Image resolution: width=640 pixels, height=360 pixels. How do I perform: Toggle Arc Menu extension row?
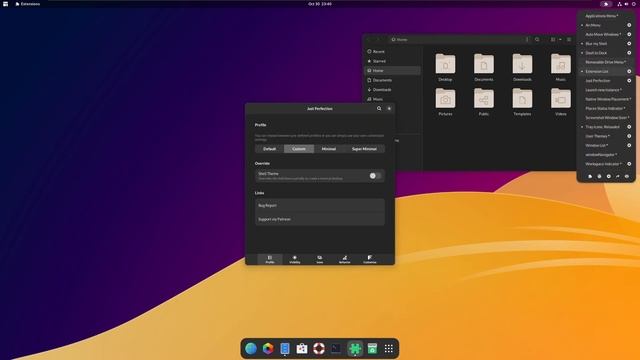pyautogui.click(x=606, y=25)
